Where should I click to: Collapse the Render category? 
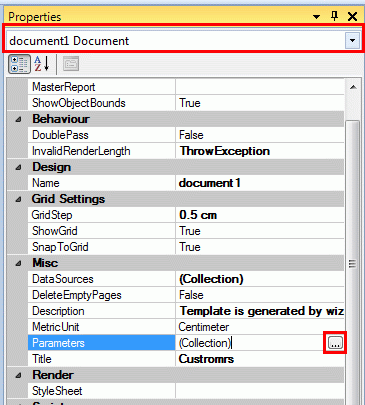coord(18,375)
